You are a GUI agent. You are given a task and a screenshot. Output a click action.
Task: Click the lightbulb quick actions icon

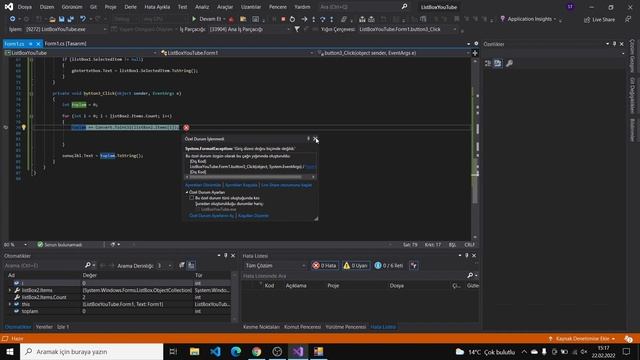pyautogui.click(x=24, y=128)
